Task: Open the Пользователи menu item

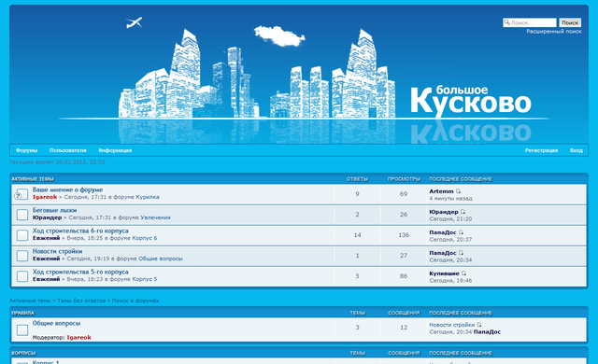Action: tap(68, 150)
